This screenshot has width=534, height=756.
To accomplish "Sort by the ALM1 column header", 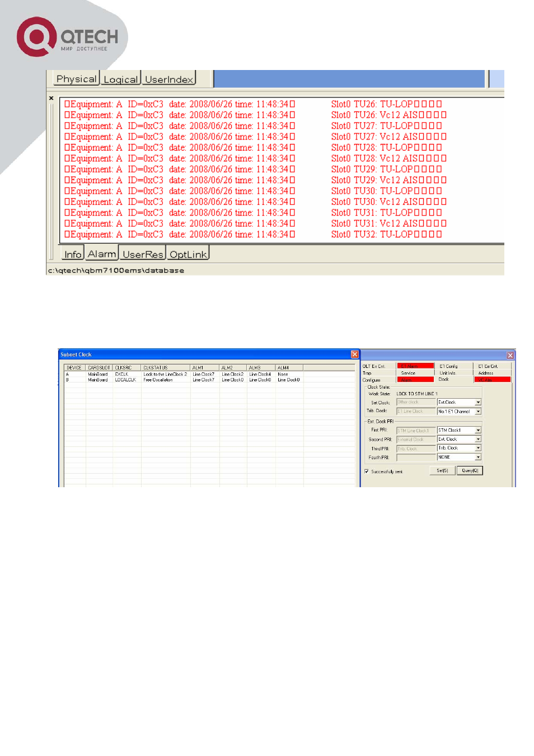I will click(205, 368).
